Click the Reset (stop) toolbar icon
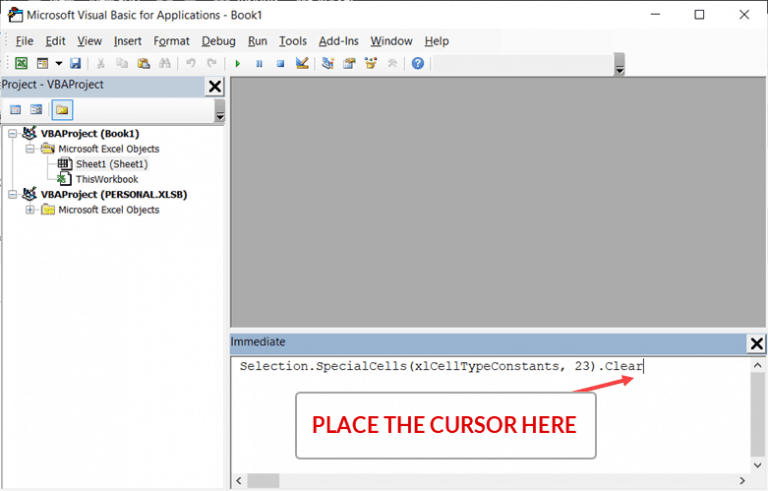Viewport: 768px width, 491px height. click(x=280, y=63)
